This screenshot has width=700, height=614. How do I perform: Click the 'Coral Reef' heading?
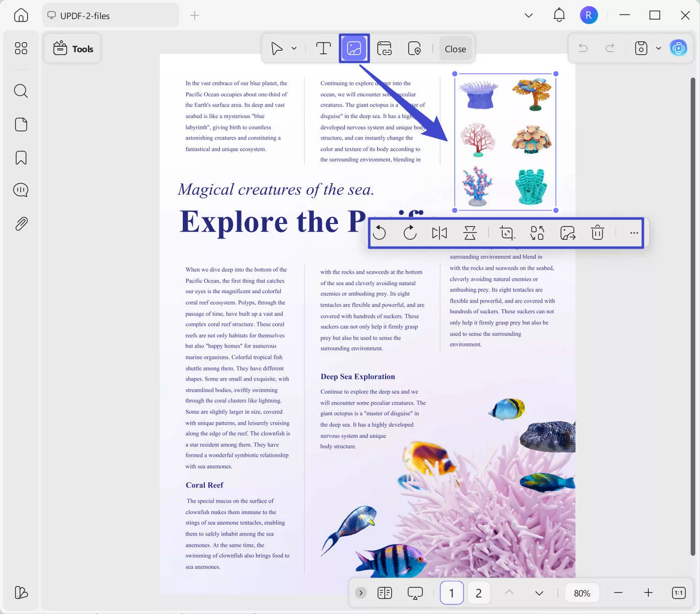tap(204, 485)
